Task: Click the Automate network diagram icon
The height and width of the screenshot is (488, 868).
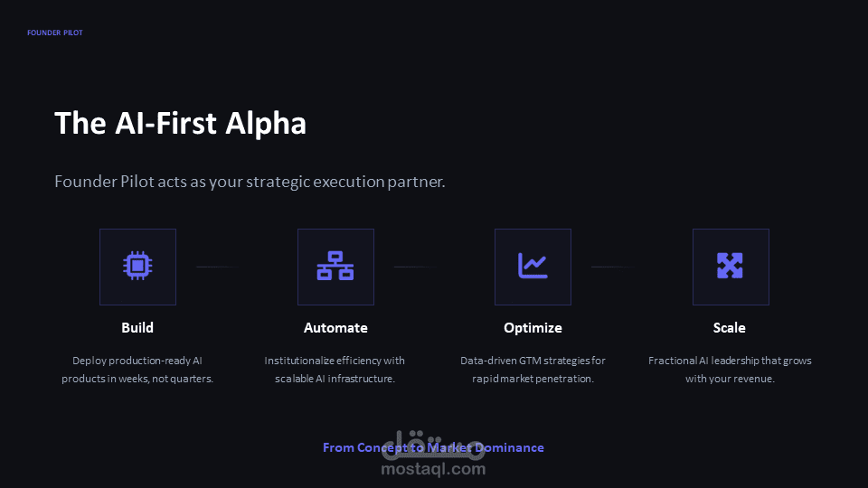Action: pyautogui.click(x=335, y=266)
